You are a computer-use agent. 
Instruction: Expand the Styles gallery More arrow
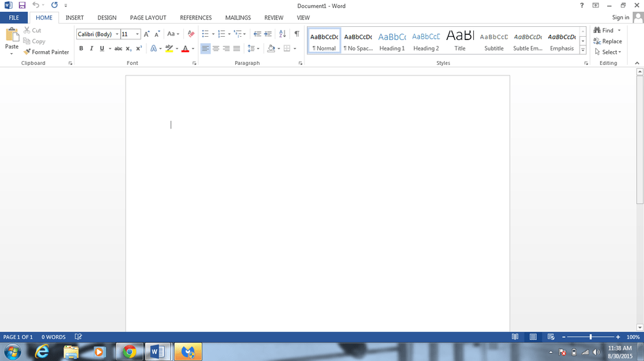(x=583, y=51)
